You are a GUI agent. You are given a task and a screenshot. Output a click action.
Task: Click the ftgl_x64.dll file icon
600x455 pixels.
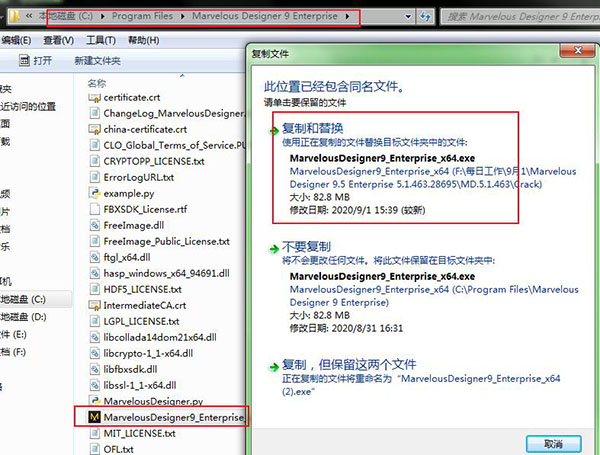point(94,257)
